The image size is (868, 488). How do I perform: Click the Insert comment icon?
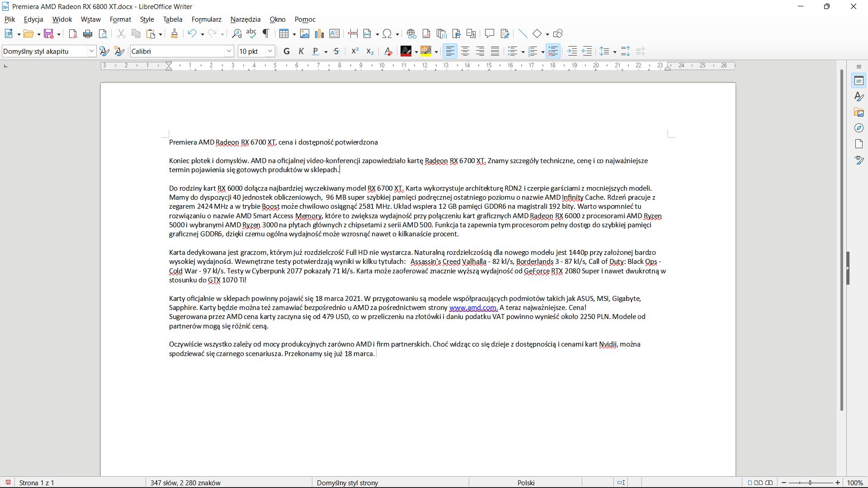(x=489, y=34)
